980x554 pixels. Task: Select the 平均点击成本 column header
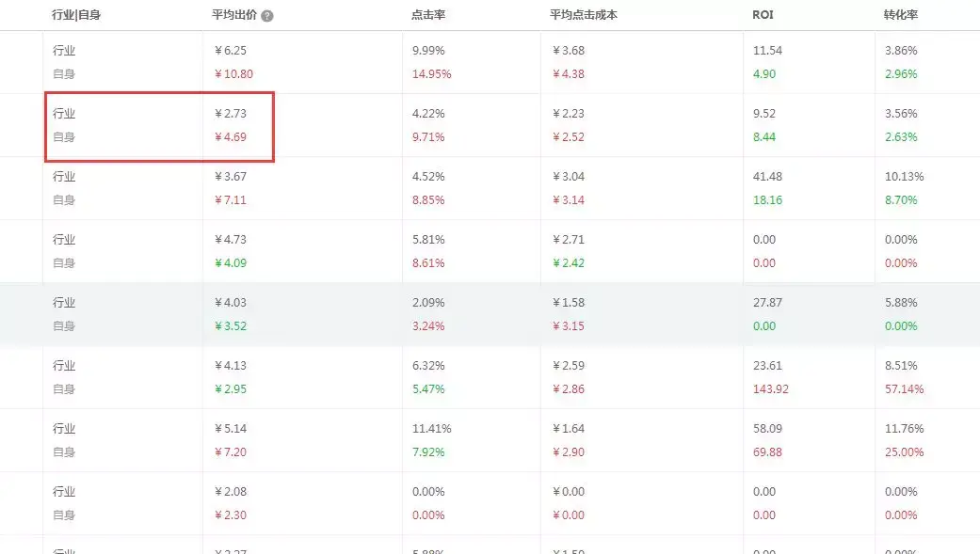584,15
